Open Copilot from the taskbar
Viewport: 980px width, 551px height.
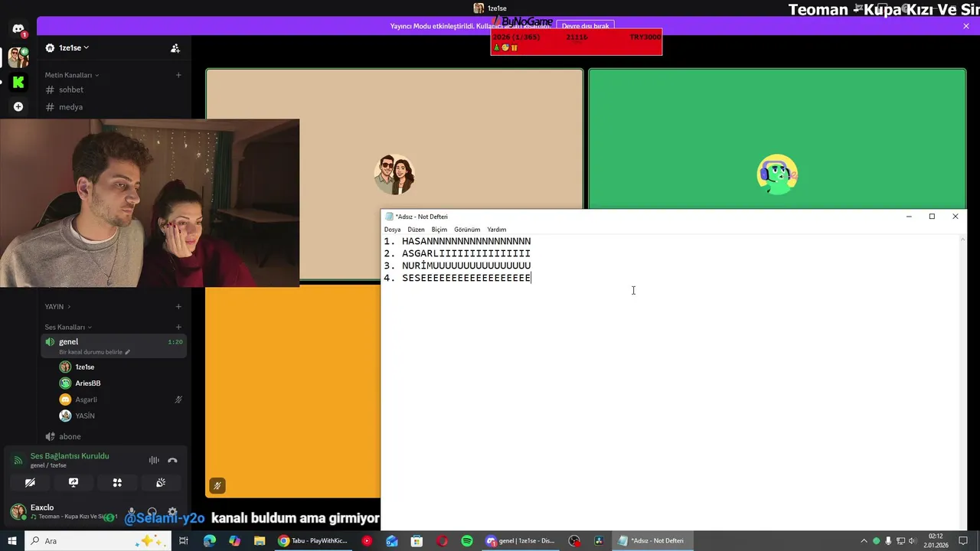(x=234, y=541)
